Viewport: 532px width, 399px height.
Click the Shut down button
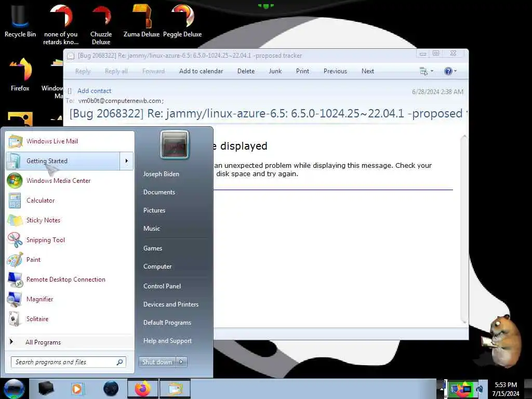[x=157, y=362]
